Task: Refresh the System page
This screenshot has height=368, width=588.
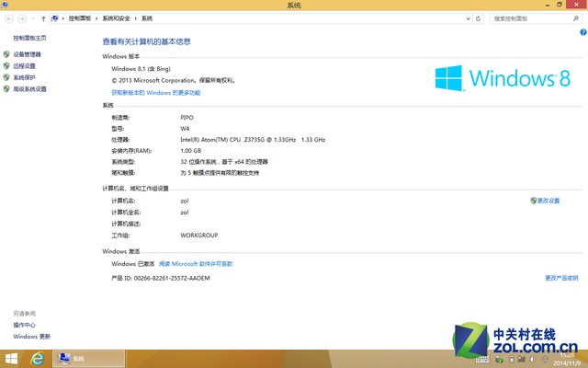Action: (478, 18)
